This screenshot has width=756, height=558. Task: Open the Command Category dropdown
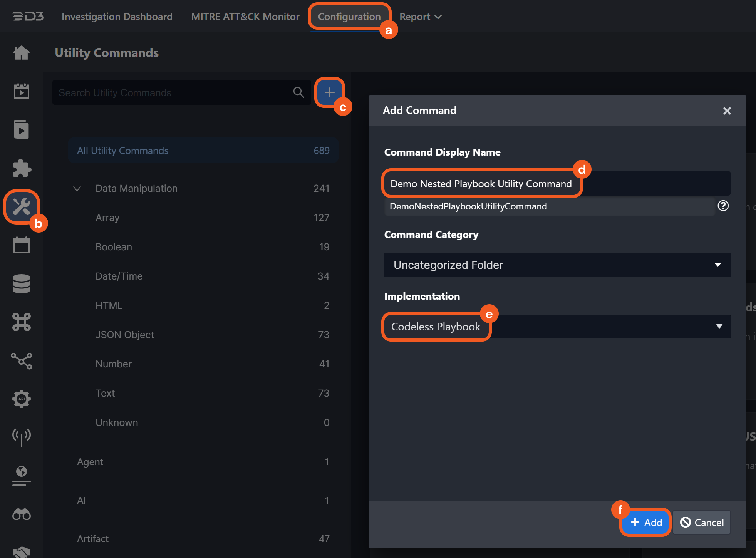(x=557, y=265)
